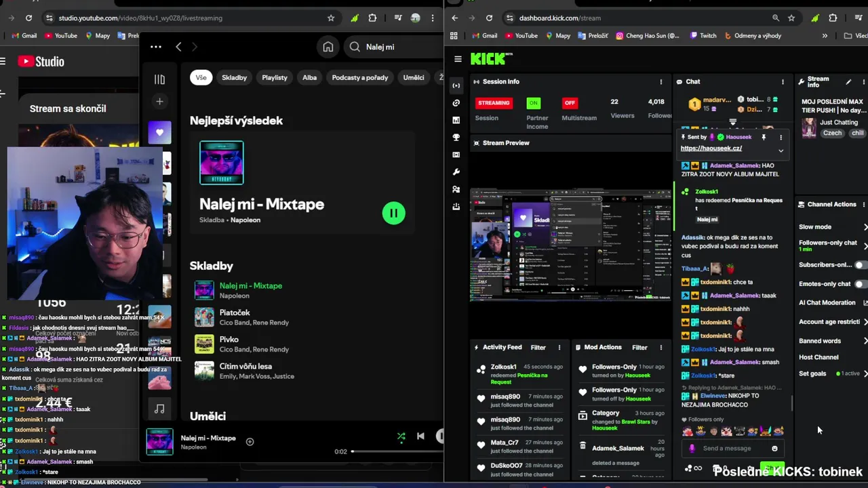Open Chat panel three-dot menu
The width and height of the screenshot is (868, 488).
[783, 82]
